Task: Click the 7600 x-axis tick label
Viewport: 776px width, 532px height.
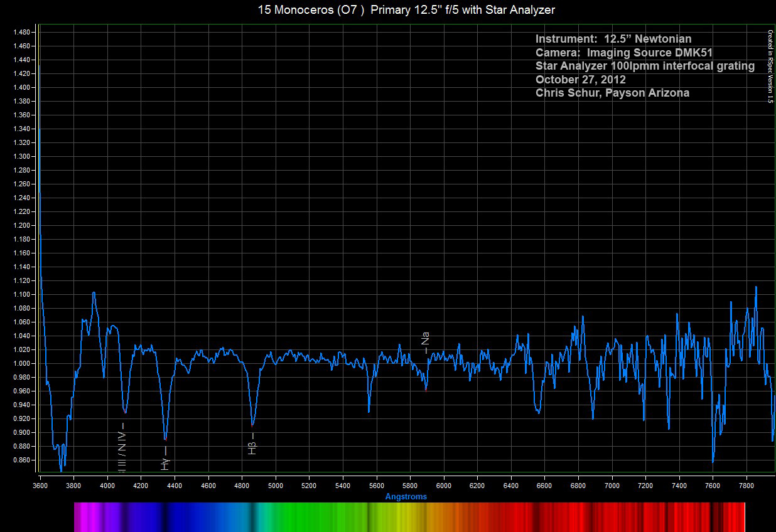Action: 713,485
